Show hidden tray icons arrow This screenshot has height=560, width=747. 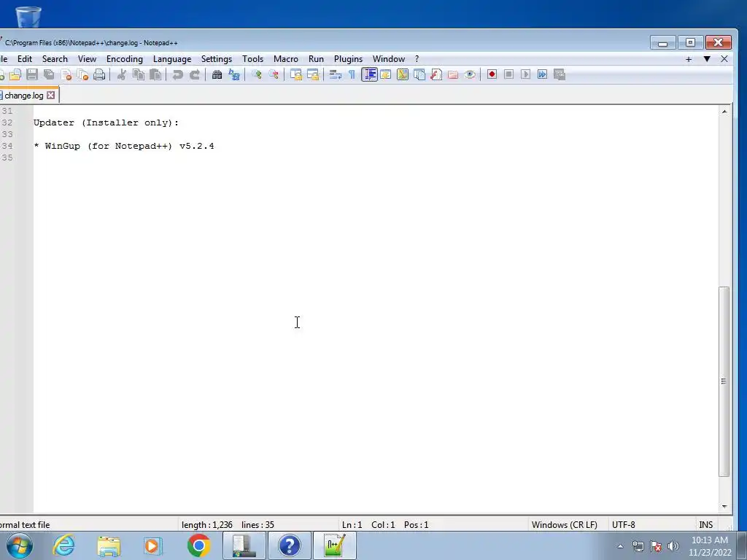tap(620, 546)
